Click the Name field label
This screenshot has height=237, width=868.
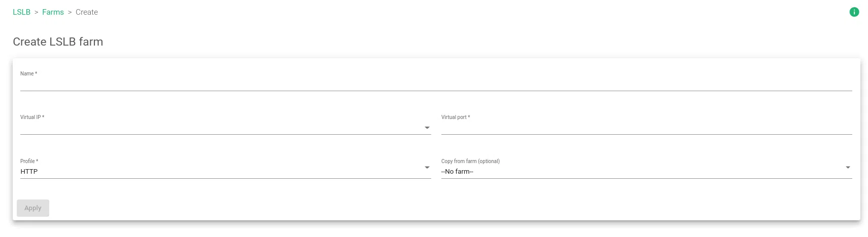[28, 74]
